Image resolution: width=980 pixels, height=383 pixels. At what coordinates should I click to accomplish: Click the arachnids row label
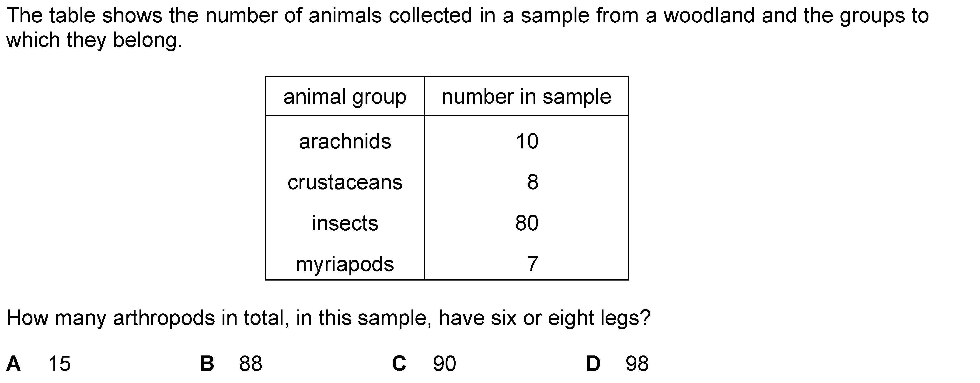[x=345, y=142]
